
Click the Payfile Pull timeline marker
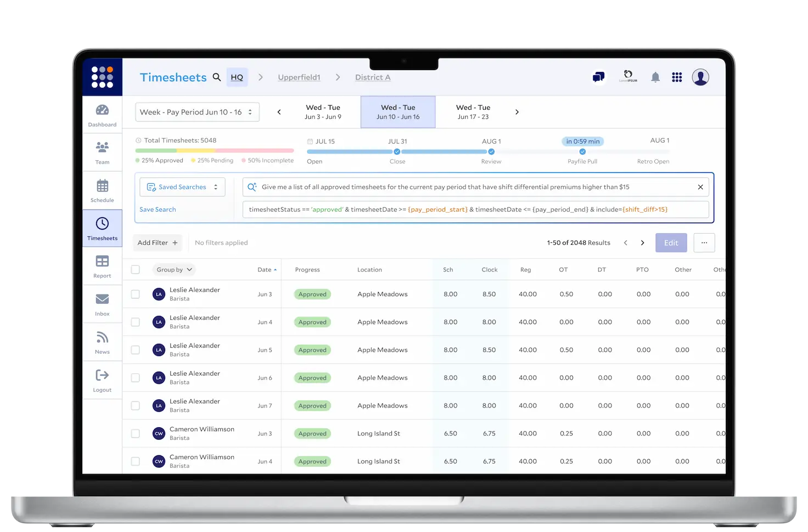582,152
